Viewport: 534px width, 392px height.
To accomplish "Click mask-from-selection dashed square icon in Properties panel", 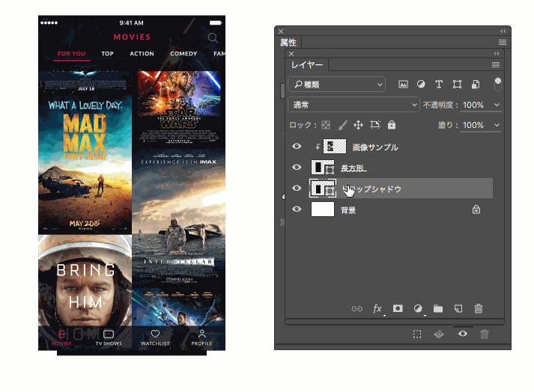I will point(417,334).
